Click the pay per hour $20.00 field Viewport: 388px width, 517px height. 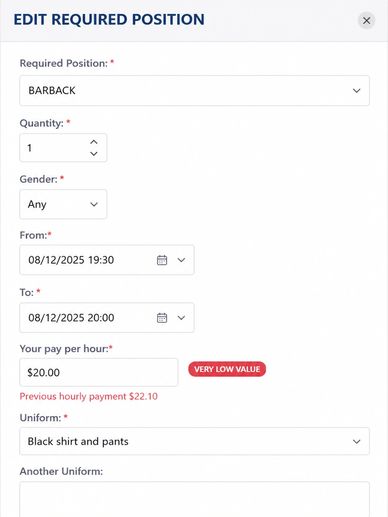[99, 372]
